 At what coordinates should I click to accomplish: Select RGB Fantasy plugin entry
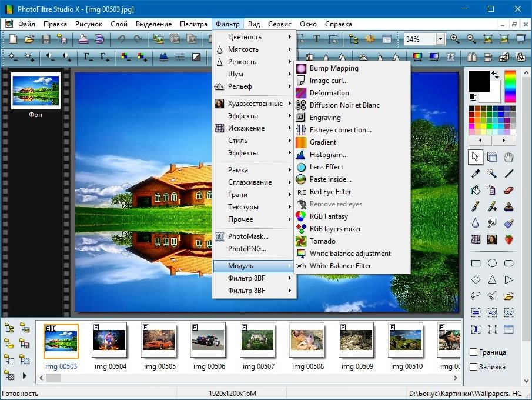tap(353, 216)
